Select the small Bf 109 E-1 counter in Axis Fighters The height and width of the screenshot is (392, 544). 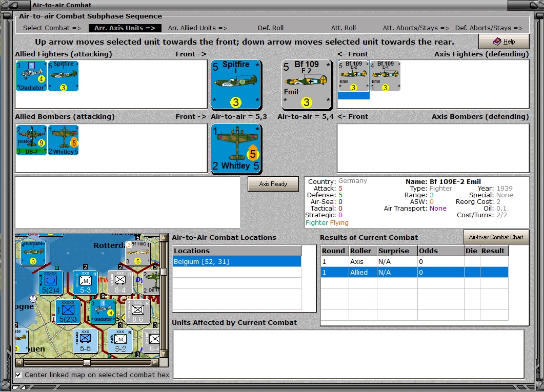click(385, 76)
